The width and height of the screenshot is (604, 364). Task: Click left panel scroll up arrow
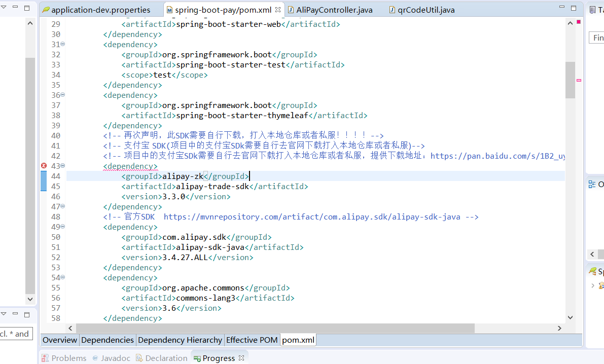point(30,23)
